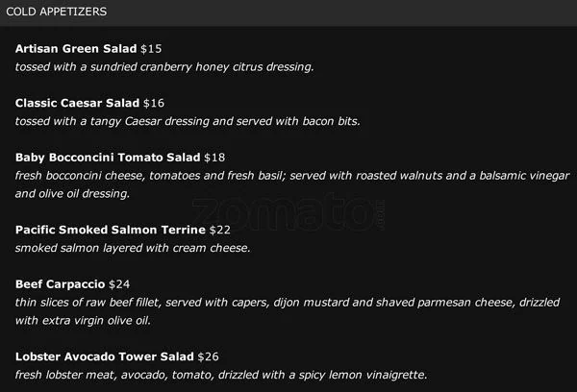Screen dimensions: 577x392
Task: Click the $22 price next to Salmon Terrine
Action: point(221,230)
